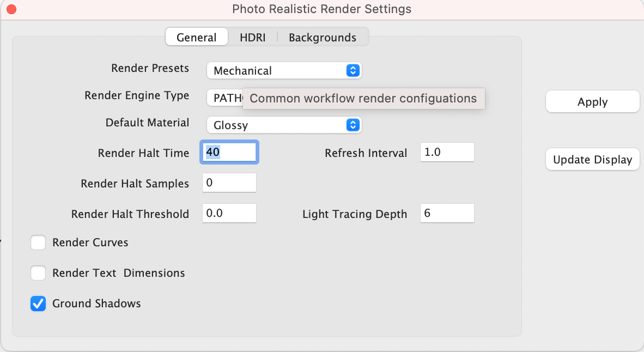The height and width of the screenshot is (352, 644).
Task: Switch to the HDRI tab
Action: 252,37
